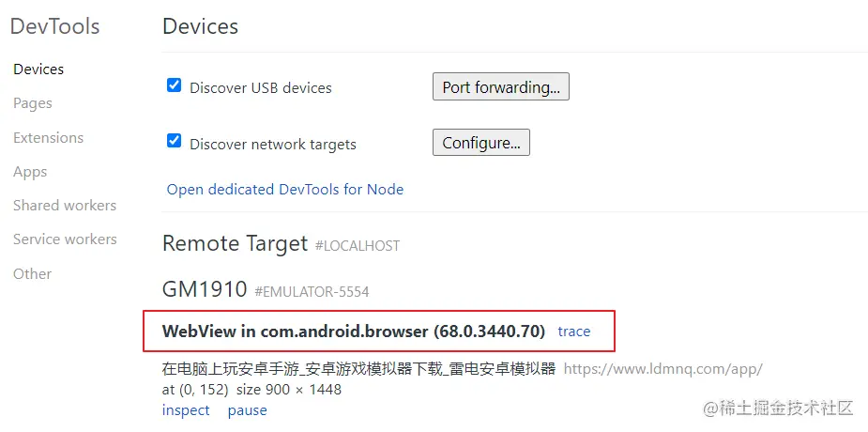Click the ldmnq.com page URL text

pyautogui.click(x=663, y=369)
